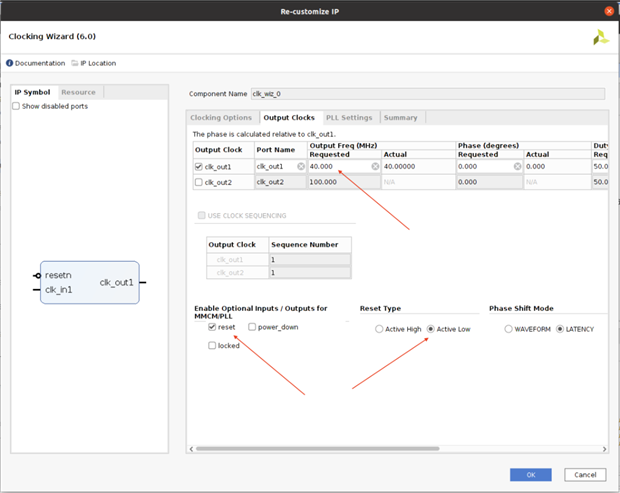Click the Cancel button

click(x=584, y=474)
